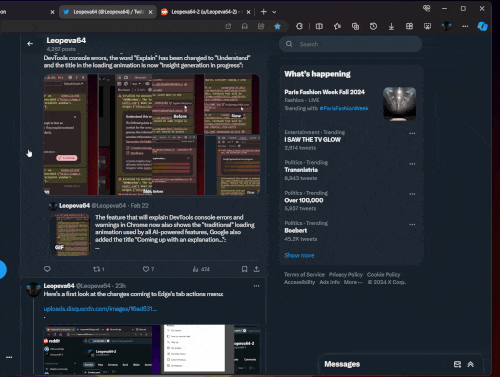View the Paris Fashion Week thumbnail image
The height and width of the screenshot is (377, 500).
pos(399,104)
